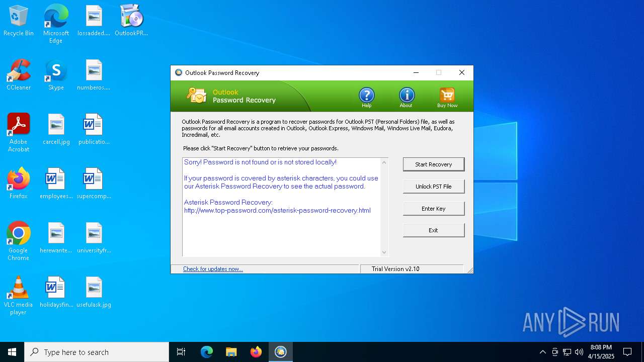This screenshot has width=644, height=362.
Task: Open the clock showing 8:08 PM
Action: pos(602,352)
